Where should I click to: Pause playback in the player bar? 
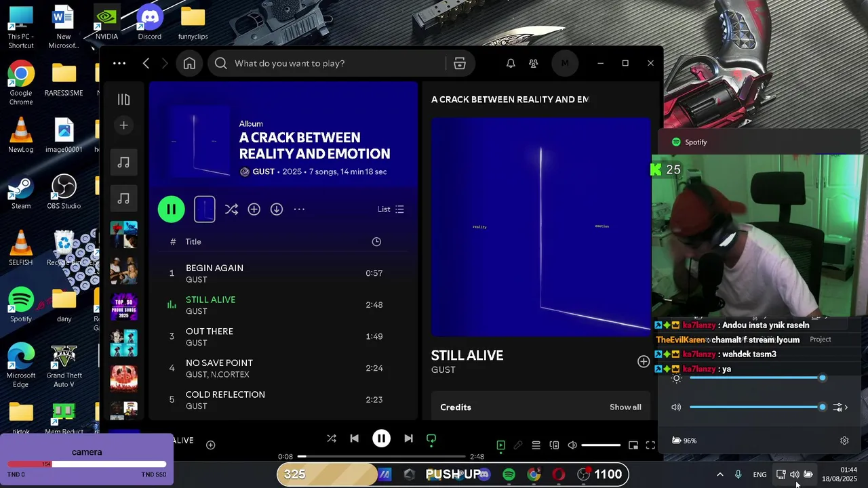381,439
